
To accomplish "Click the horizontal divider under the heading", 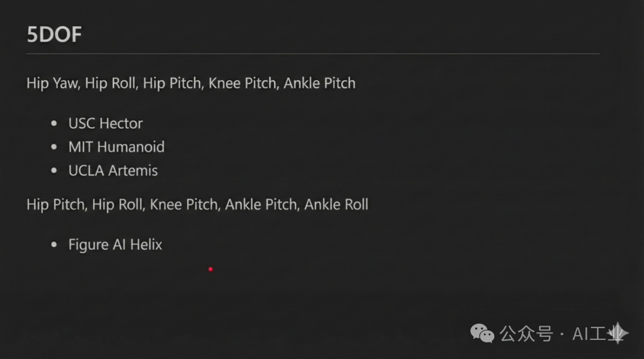I will pos(313,54).
